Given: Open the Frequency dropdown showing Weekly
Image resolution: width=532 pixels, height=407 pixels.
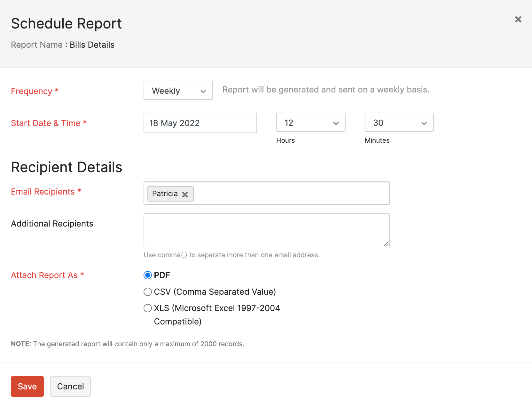Looking at the screenshot, I should point(178,91).
